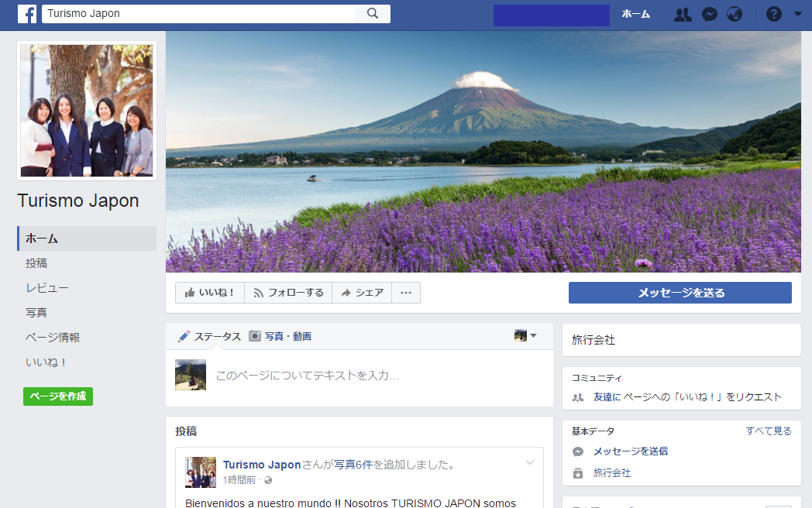The height and width of the screenshot is (508, 812).
Task: Click the search magnifier button
Action: pos(373,13)
